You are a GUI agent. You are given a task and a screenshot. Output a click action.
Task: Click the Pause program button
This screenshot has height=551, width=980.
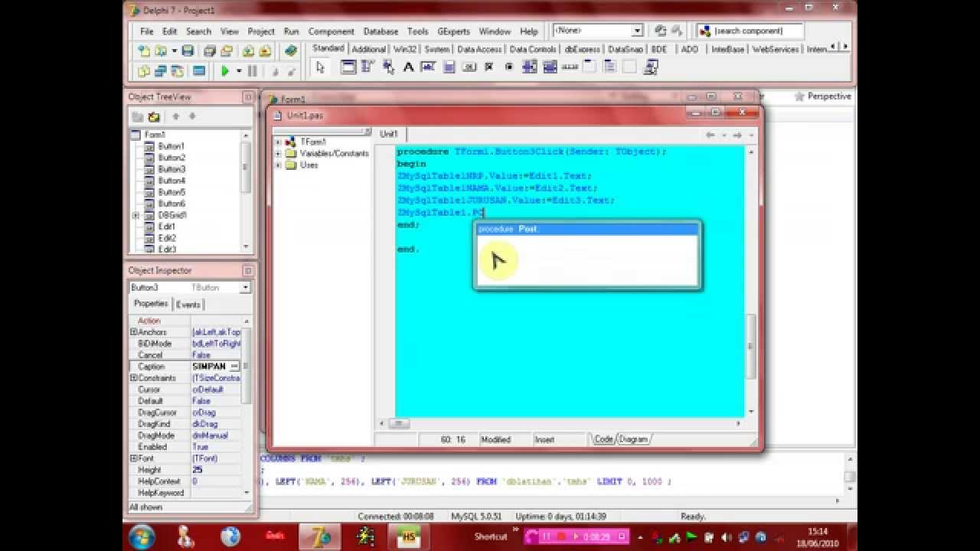pos(253,70)
